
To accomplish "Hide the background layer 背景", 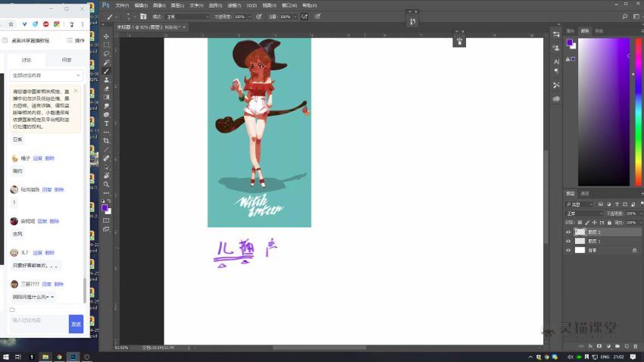I will point(568,250).
